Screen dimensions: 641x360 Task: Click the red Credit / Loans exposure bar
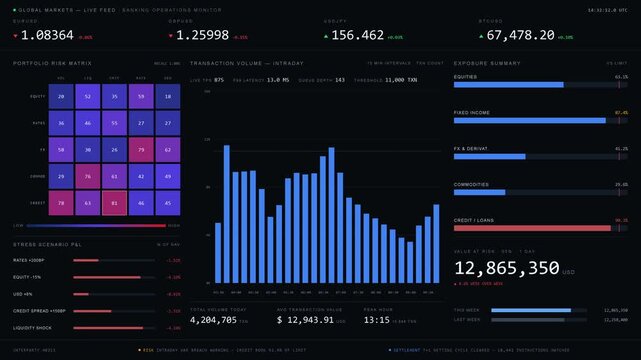click(540, 228)
